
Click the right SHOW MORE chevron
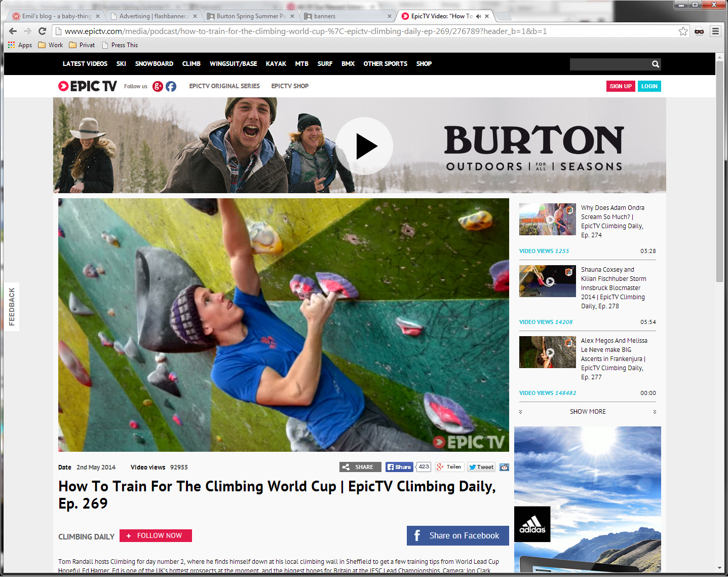pyautogui.click(x=655, y=412)
